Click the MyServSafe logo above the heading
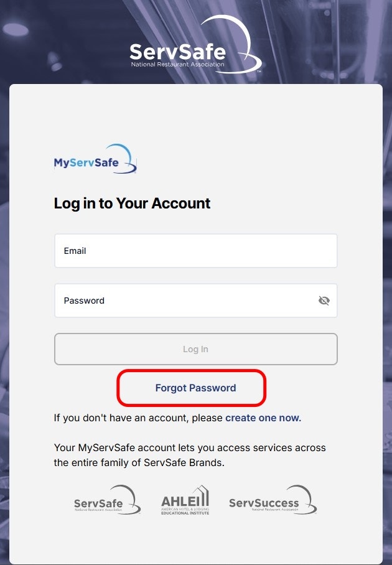 [x=95, y=159]
